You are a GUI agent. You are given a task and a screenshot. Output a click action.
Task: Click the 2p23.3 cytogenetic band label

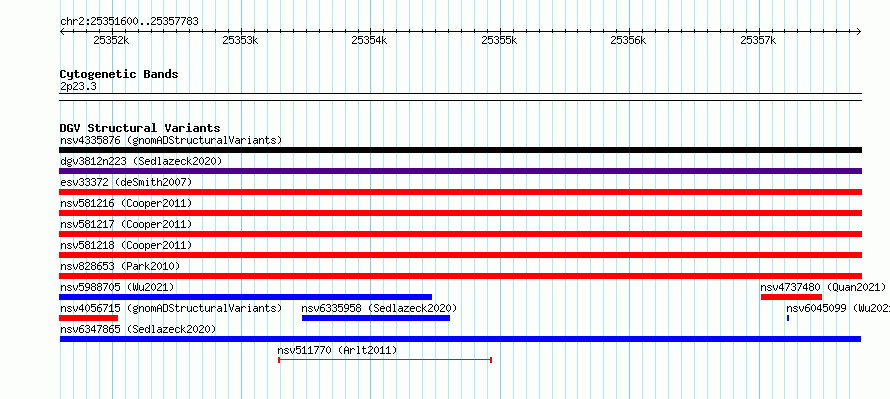(x=78, y=87)
